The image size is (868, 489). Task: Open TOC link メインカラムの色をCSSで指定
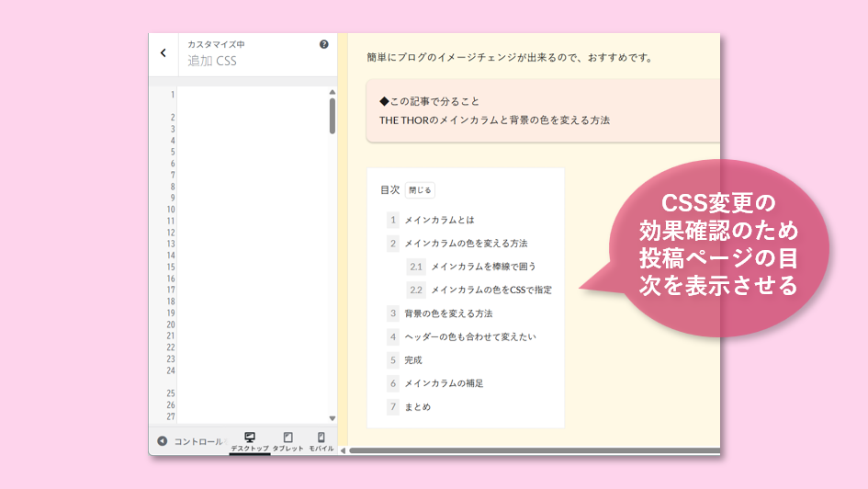[x=491, y=290]
